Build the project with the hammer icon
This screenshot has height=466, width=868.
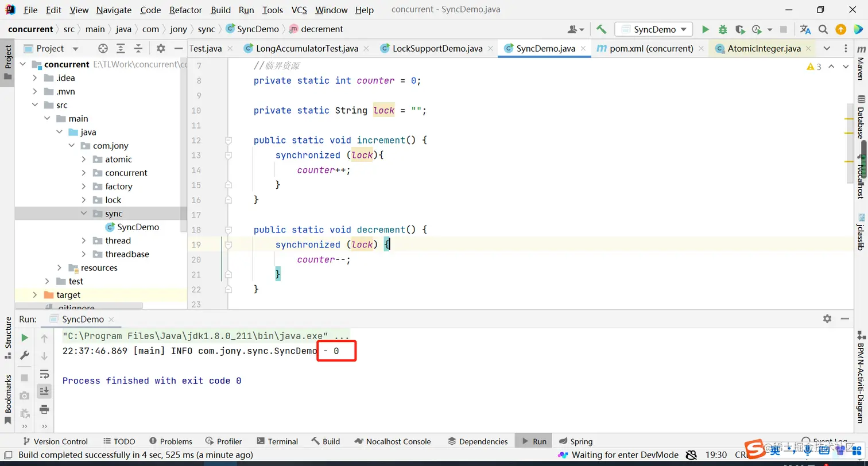pyautogui.click(x=601, y=29)
